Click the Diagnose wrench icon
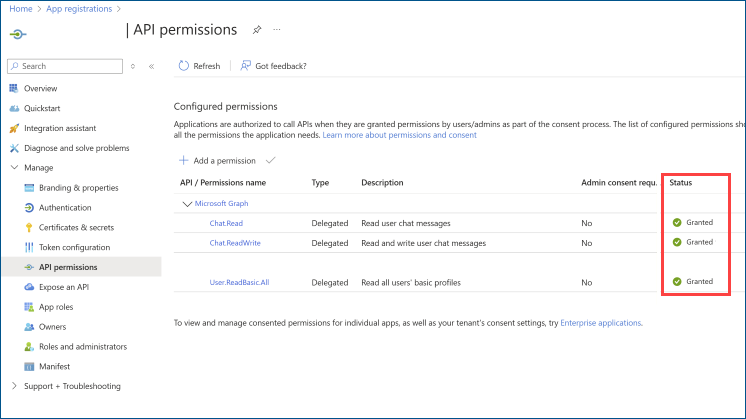Screen dimensions: 746x419 [x=14, y=148]
